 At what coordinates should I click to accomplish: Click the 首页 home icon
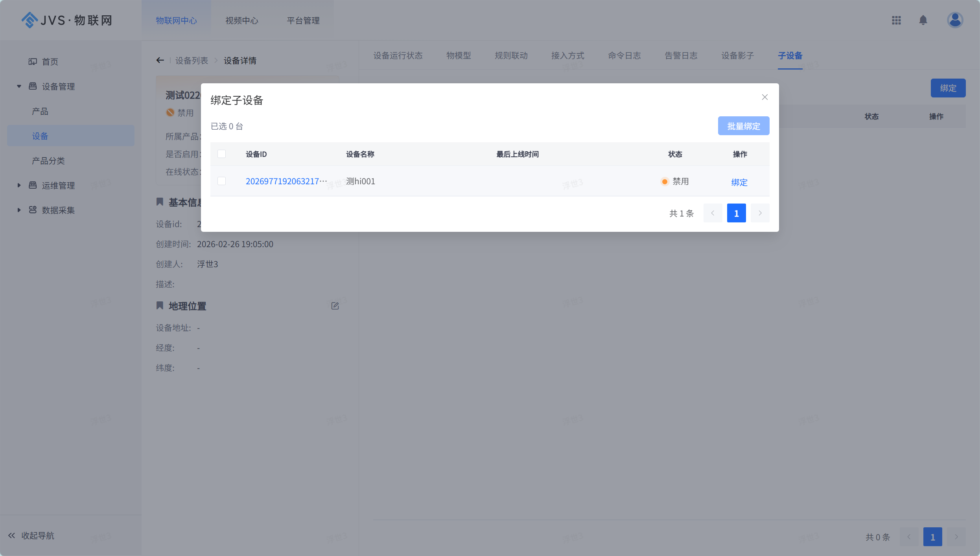click(x=33, y=62)
